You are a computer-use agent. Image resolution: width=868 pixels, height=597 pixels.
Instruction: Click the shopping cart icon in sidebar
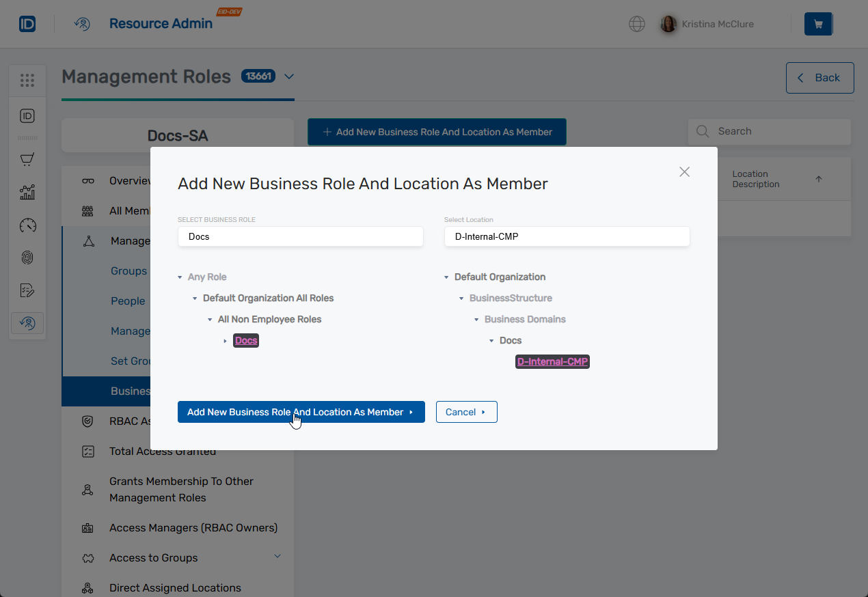(x=27, y=159)
